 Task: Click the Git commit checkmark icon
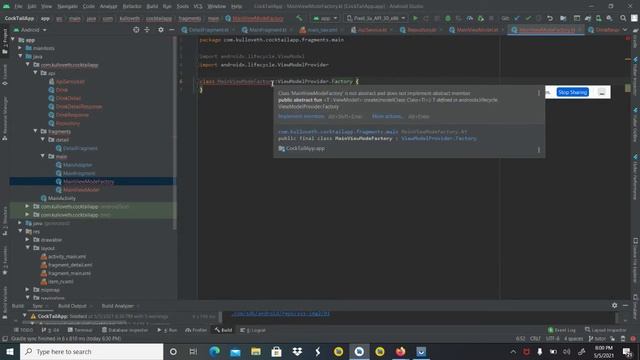[528, 18]
